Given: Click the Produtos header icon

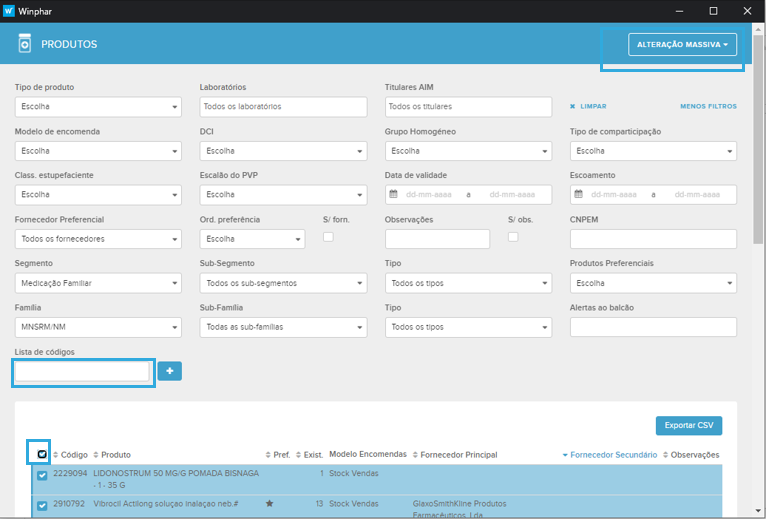Looking at the screenshot, I should [x=25, y=44].
